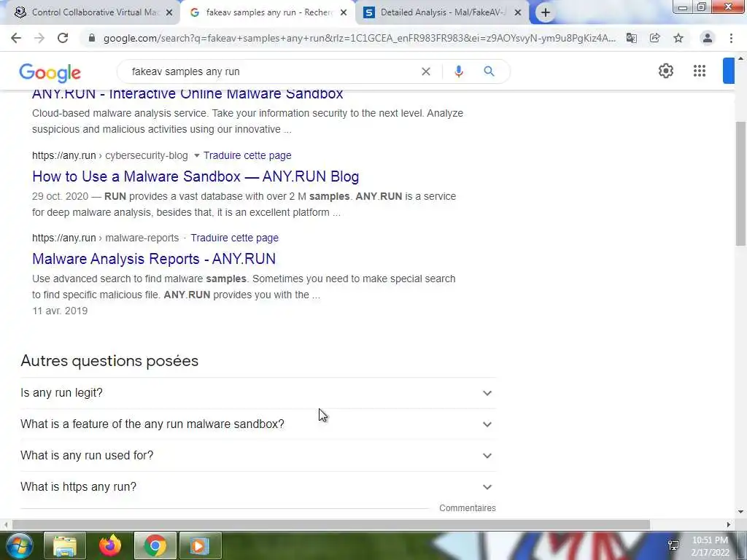Start voice search with microphone
Image resolution: width=747 pixels, height=560 pixels.
point(459,71)
